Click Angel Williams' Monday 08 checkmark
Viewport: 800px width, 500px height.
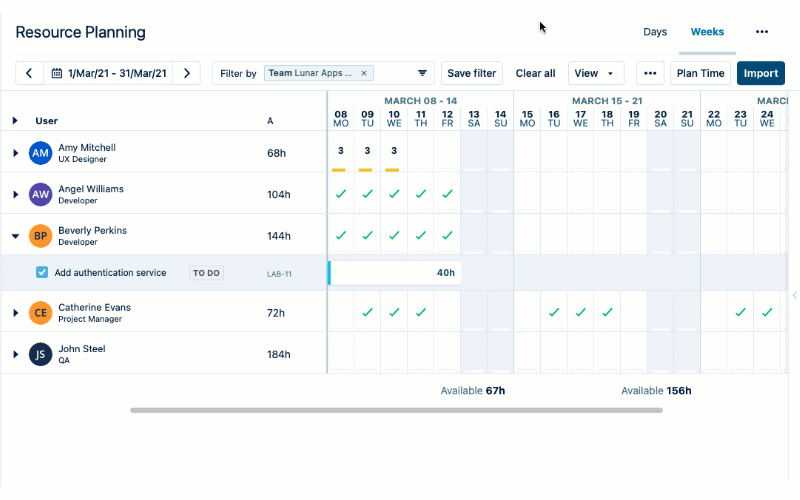tap(340, 194)
